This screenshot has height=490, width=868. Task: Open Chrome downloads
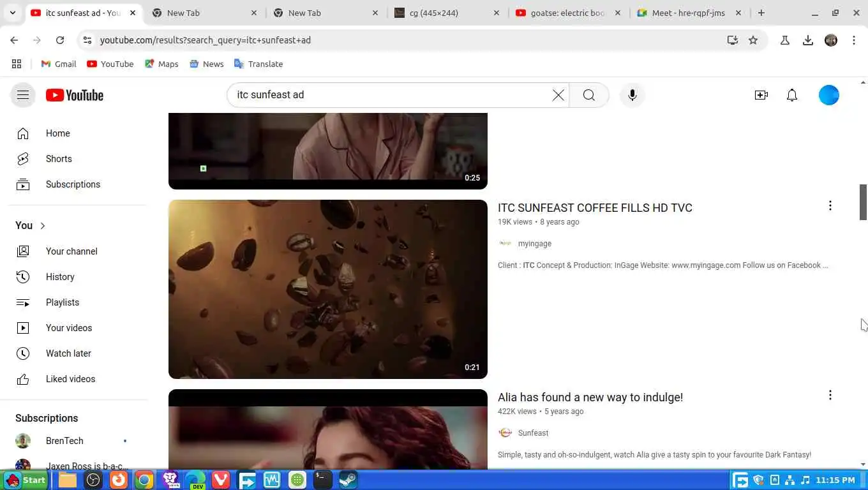click(808, 40)
